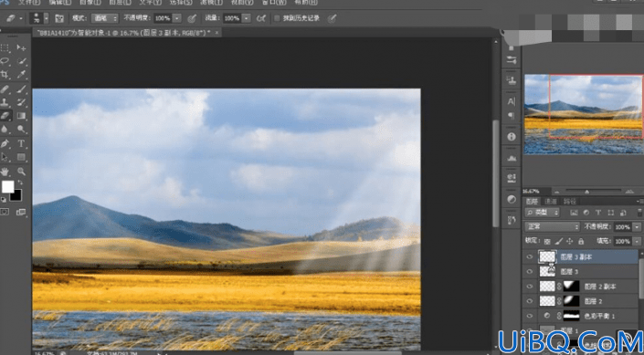This screenshot has height=355, width=644.
Task: Open the 选择(S) menu
Action: [181, 2]
